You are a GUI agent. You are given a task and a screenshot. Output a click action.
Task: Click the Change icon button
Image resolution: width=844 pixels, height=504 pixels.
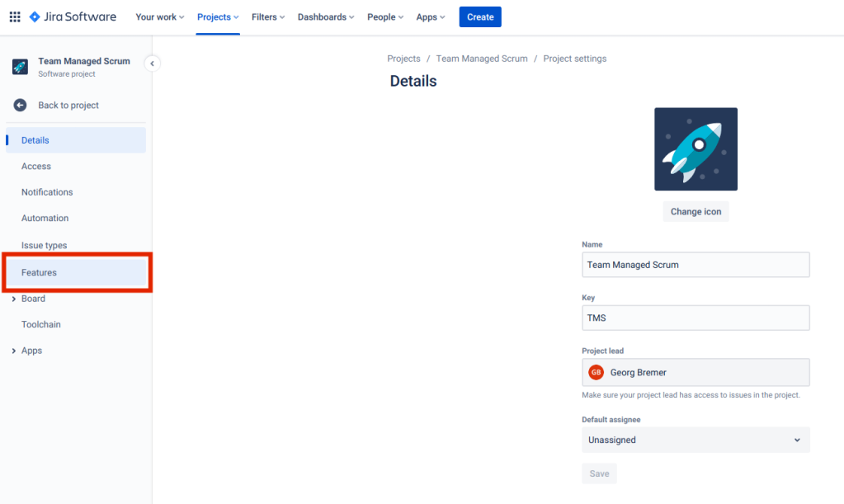click(x=695, y=211)
